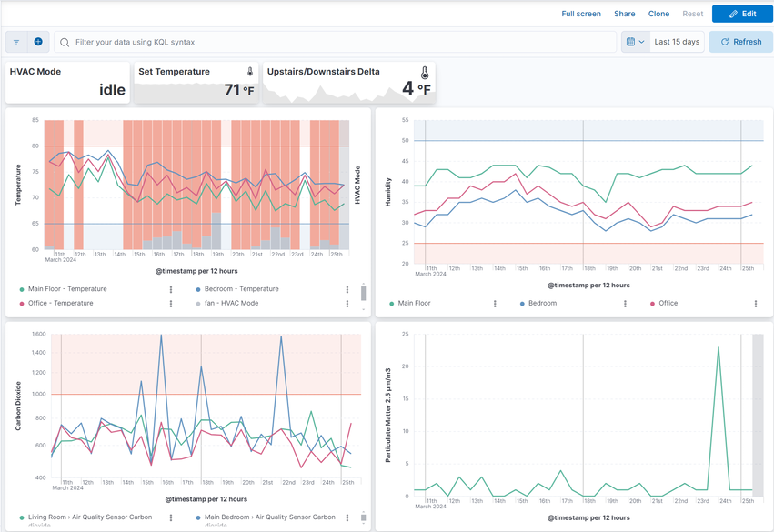Open options for Main Floor - Temperature legend
The height and width of the screenshot is (532, 774).
171,289
